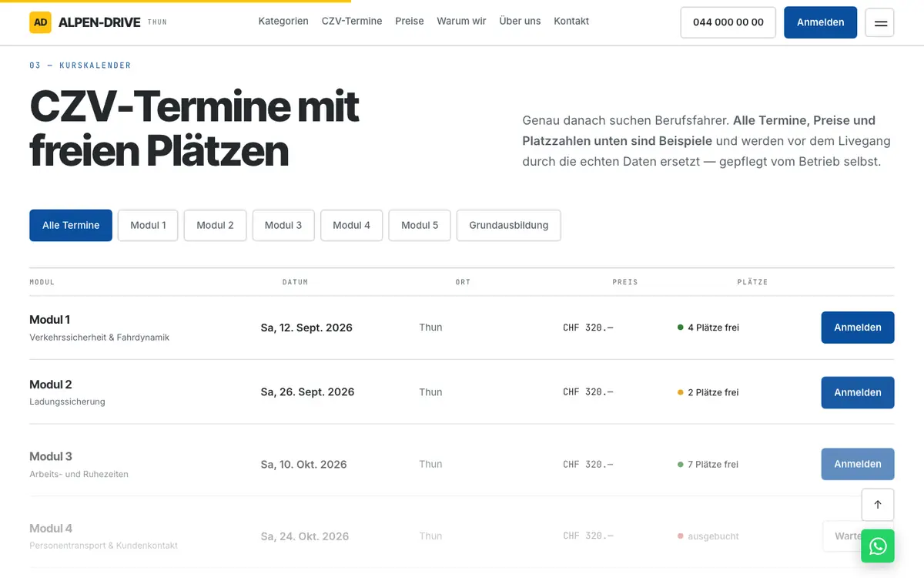Navigate to Warum wir
The image size is (924, 578).
(461, 22)
